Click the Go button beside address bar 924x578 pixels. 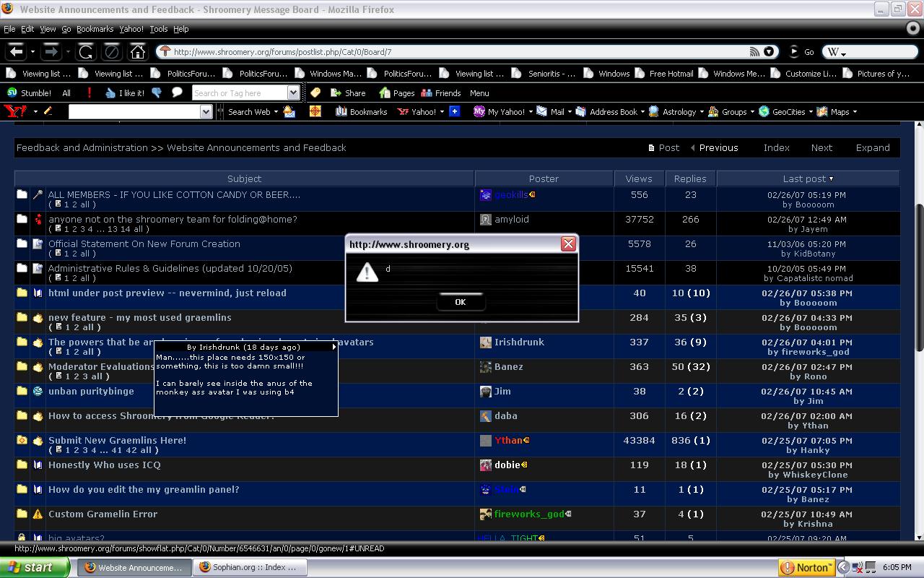tap(801, 52)
